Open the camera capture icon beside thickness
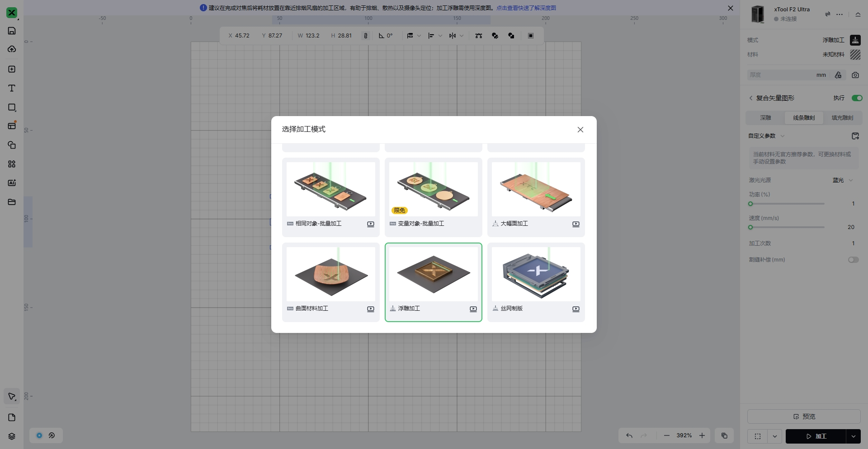Viewport: 868px width, 449px height. point(855,75)
